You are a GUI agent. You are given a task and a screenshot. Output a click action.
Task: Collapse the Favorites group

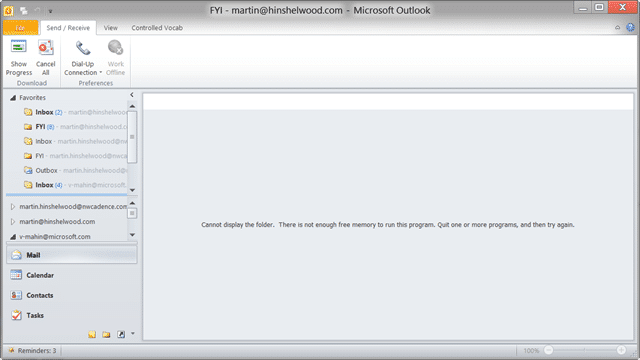pyautogui.click(x=13, y=98)
